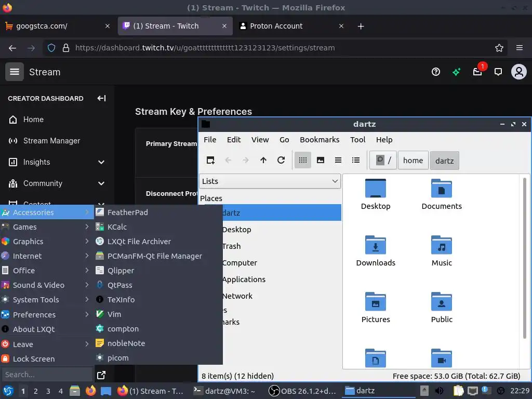The height and width of the screenshot is (399, 532).
Task: Expand the Internet submenu
Action: pyautogui.click(x=47, y=256)
